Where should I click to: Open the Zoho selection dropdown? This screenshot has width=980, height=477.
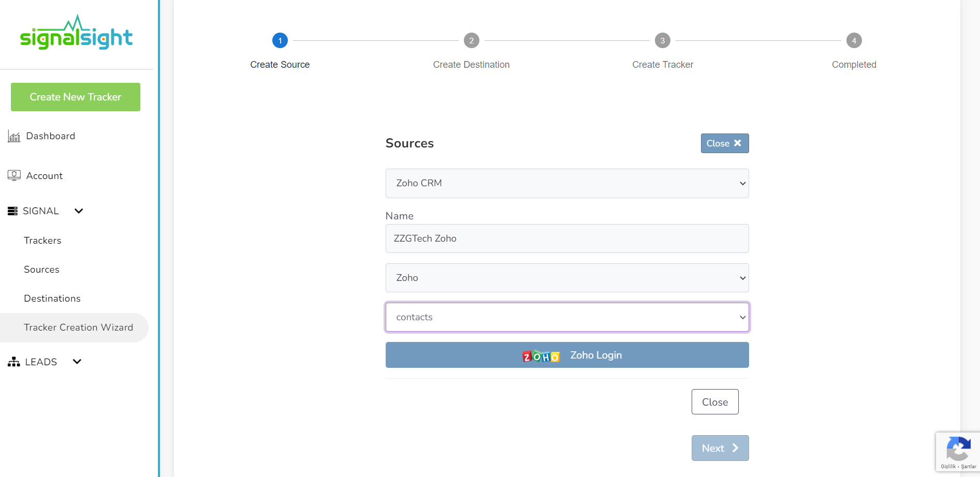point(567,278)
